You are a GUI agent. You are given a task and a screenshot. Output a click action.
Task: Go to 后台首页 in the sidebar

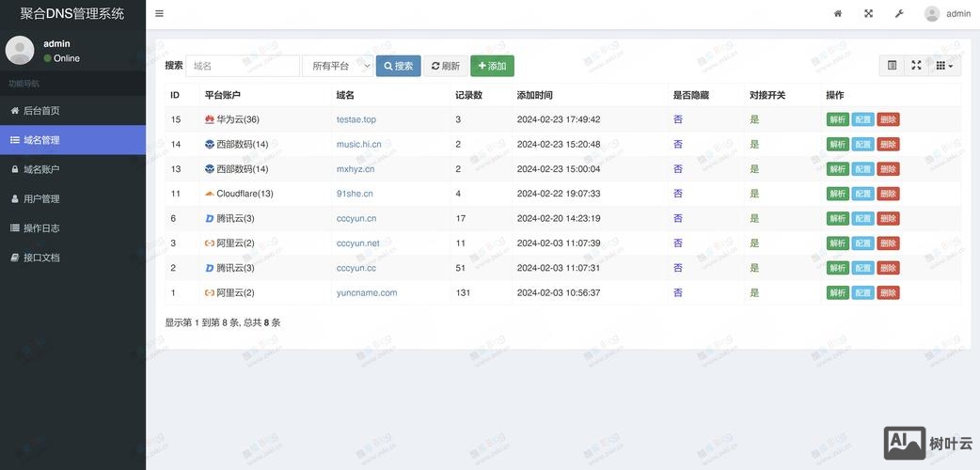click(x=41, y=111)
